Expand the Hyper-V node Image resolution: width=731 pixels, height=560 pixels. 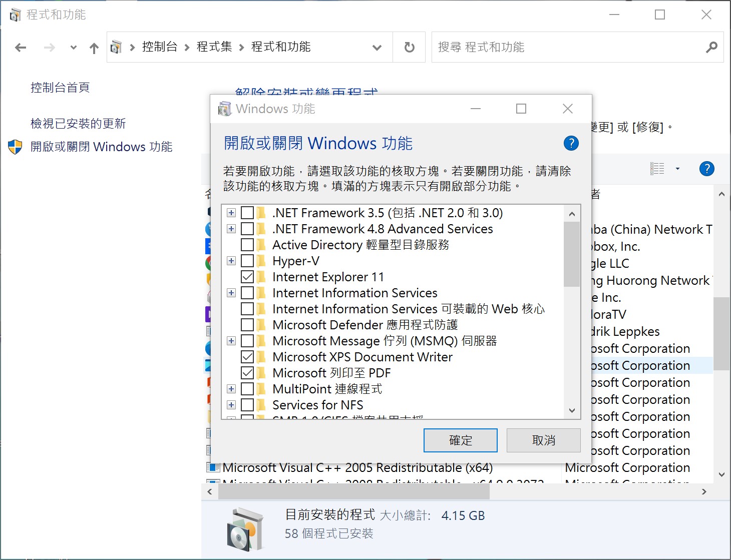231,261
